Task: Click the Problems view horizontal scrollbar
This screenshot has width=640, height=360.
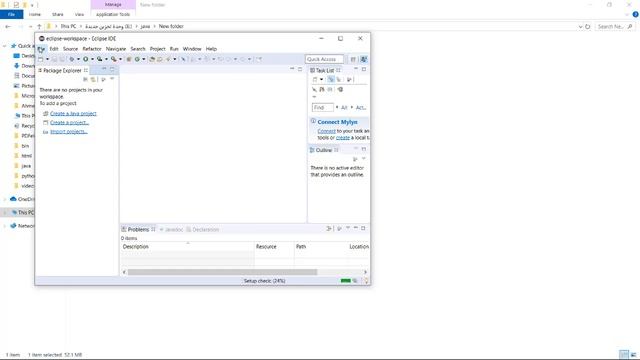Action: tap(222, 272)
